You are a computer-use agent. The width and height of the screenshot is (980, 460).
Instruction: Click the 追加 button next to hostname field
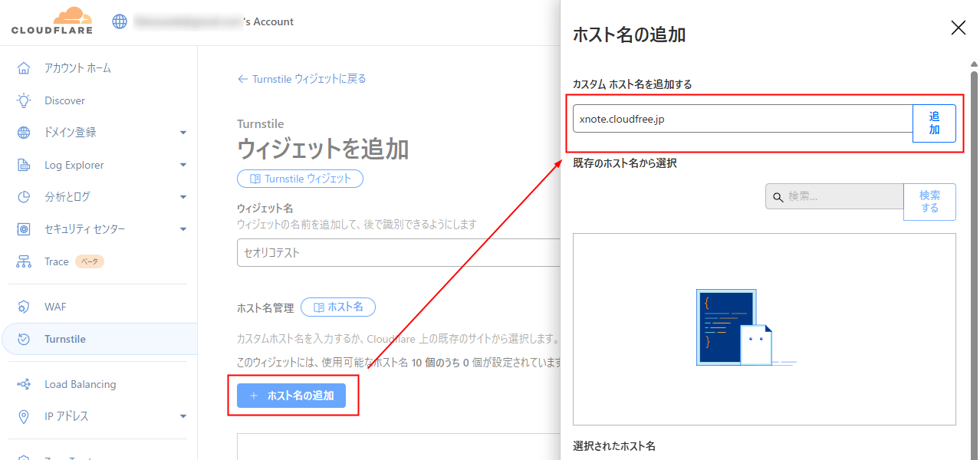[934, 123]
